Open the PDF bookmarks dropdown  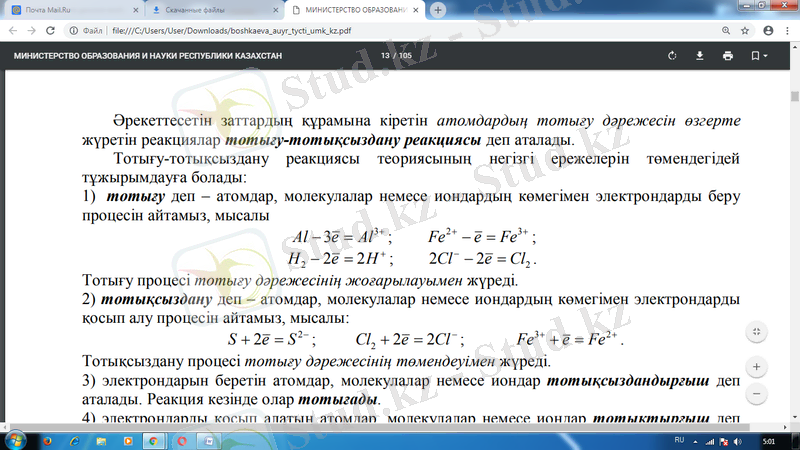759,56
